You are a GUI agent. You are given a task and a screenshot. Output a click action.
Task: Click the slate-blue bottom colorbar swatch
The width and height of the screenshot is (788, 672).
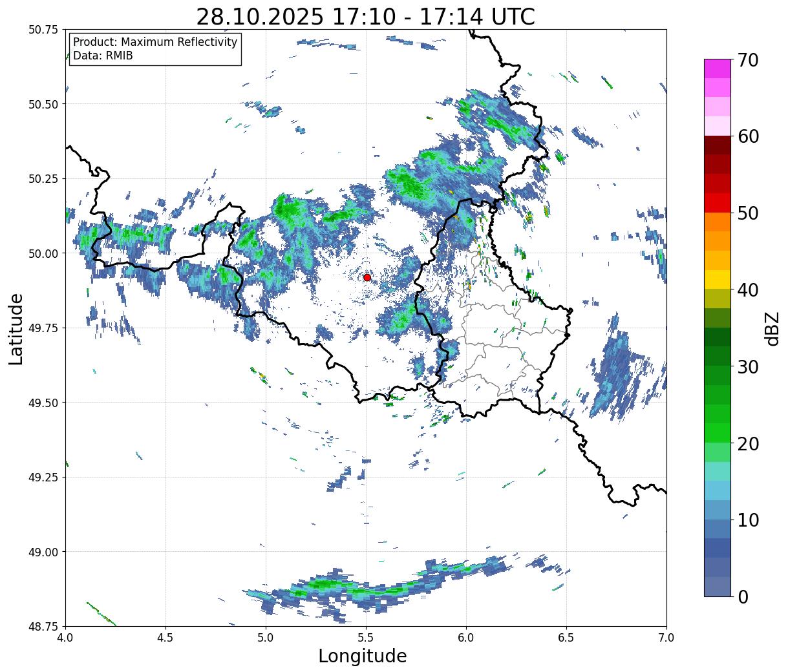point(718,587)
